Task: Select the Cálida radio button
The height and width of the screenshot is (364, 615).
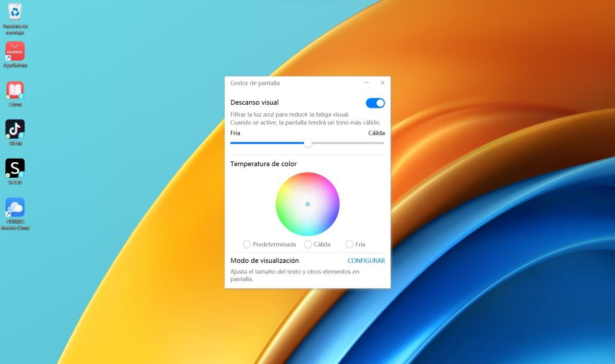Action: coord(308,244)
